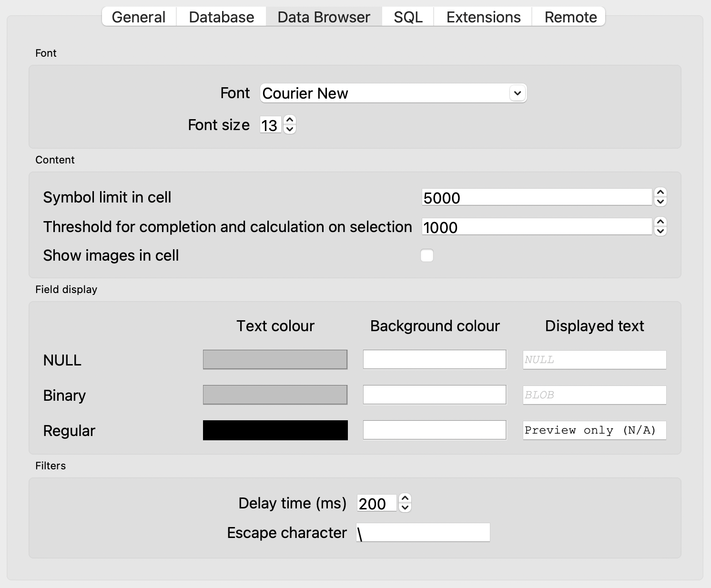This screenshot has height=588, width=711.
Task: Click the Regular row background colour field
Action: click(434, 430)
